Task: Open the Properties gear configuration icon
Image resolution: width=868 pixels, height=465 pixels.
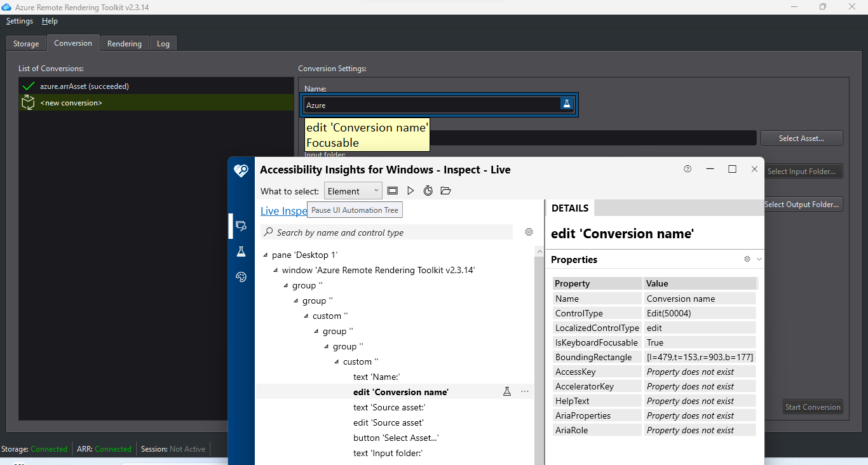Action: tap(747, 259)
